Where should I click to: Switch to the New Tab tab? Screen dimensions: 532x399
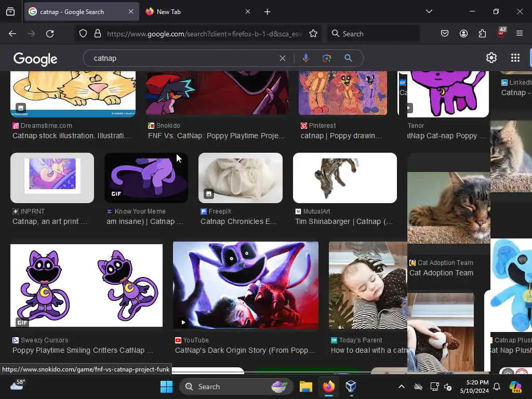tap(198, 12)
